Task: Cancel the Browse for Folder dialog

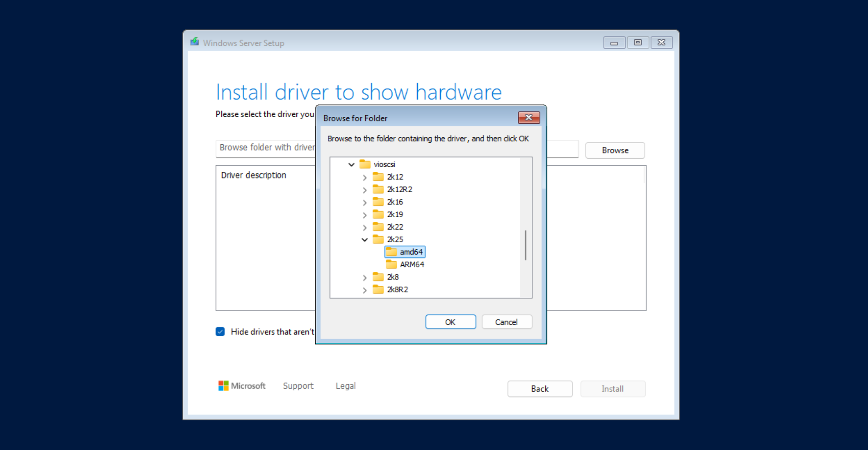Action: point(507,322)
